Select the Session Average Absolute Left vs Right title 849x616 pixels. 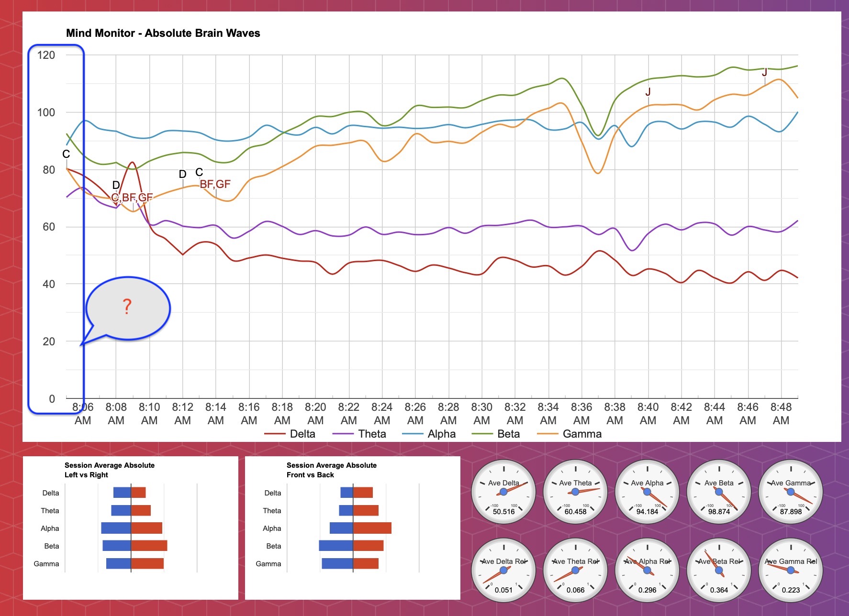coord(110,470)
